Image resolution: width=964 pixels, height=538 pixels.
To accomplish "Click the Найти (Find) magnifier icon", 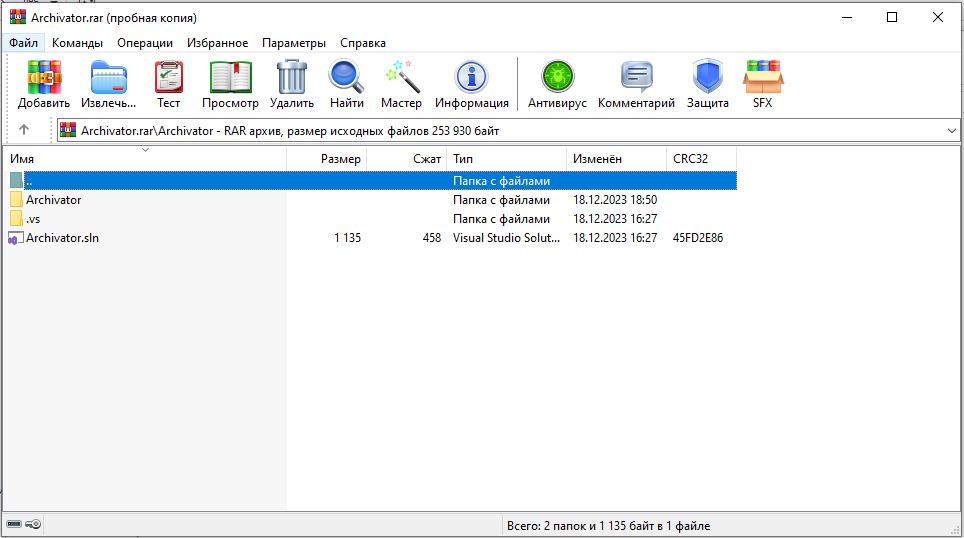I will point(346,77).
